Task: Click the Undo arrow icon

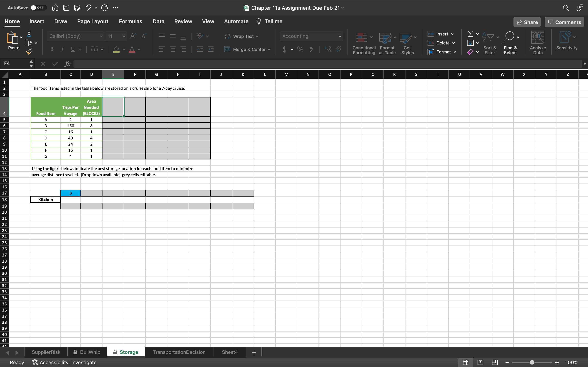Action: click(88, 8)
